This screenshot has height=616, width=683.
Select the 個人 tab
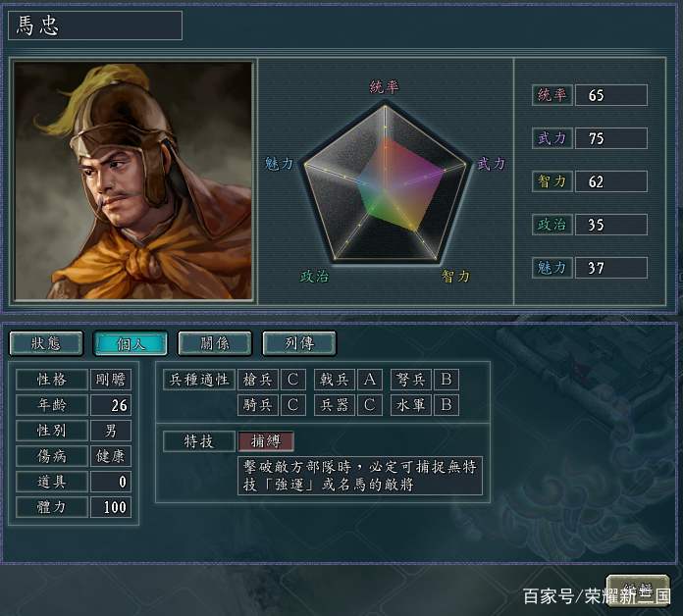(131, 343)
